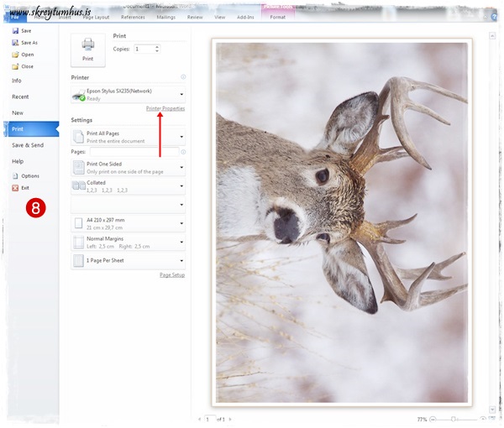Viewport: 504px width, 428px height.
Task: Click the red Exit icon
Action: tap(14, 188)
